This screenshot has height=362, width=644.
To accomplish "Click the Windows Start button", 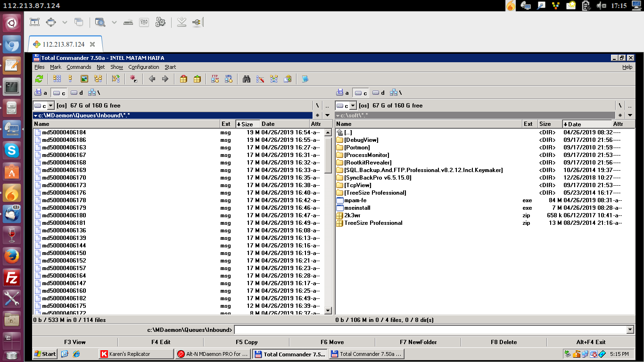I will click(x=45, y=354).
